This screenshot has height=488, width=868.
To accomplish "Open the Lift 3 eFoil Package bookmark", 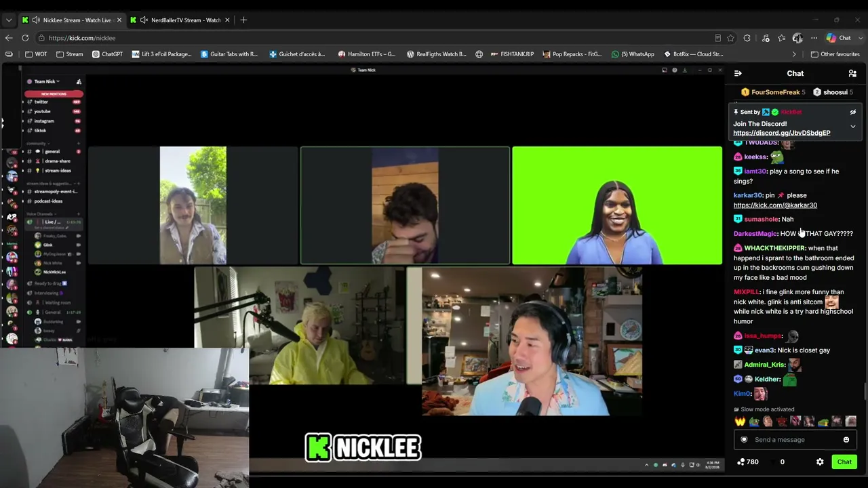I will click(162, 54).
